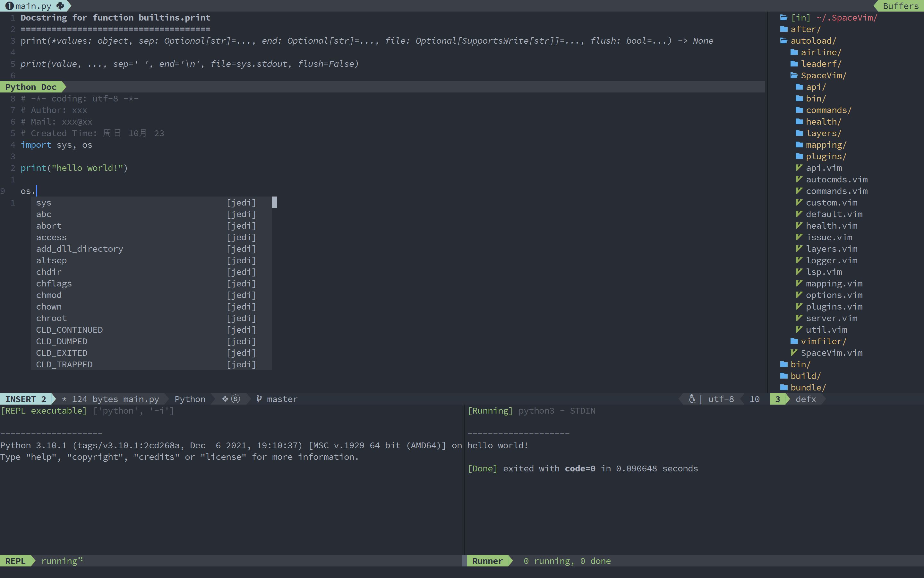The image size is (924, 578).
Task: Open mapping.vim in the file tree
Action: click(x=834, y=284)
